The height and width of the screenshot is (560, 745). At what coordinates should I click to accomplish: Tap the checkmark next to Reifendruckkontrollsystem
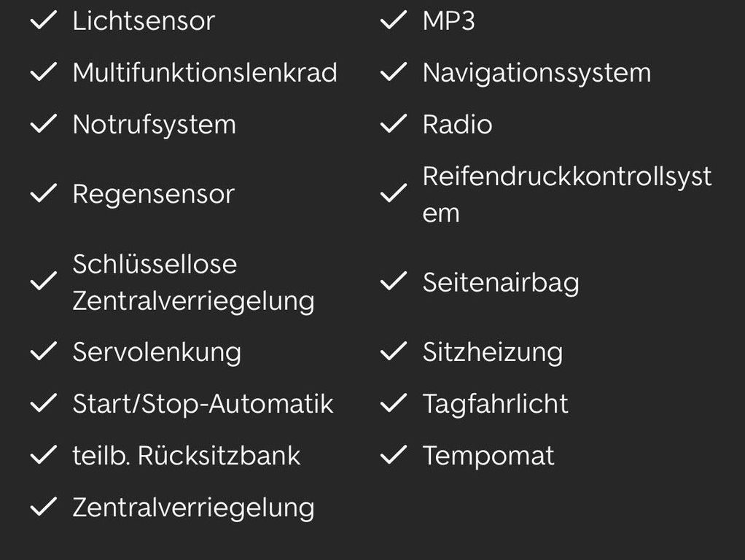point(394,193)
